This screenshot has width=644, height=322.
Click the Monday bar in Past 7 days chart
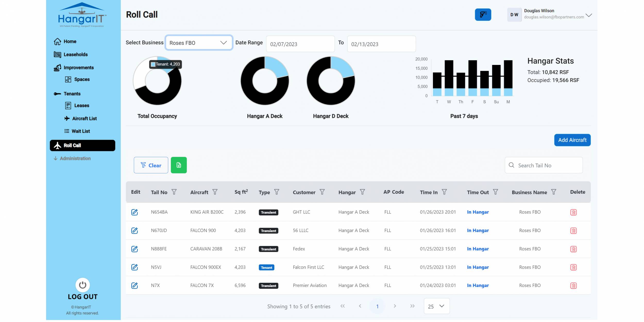tap(508, 78)
